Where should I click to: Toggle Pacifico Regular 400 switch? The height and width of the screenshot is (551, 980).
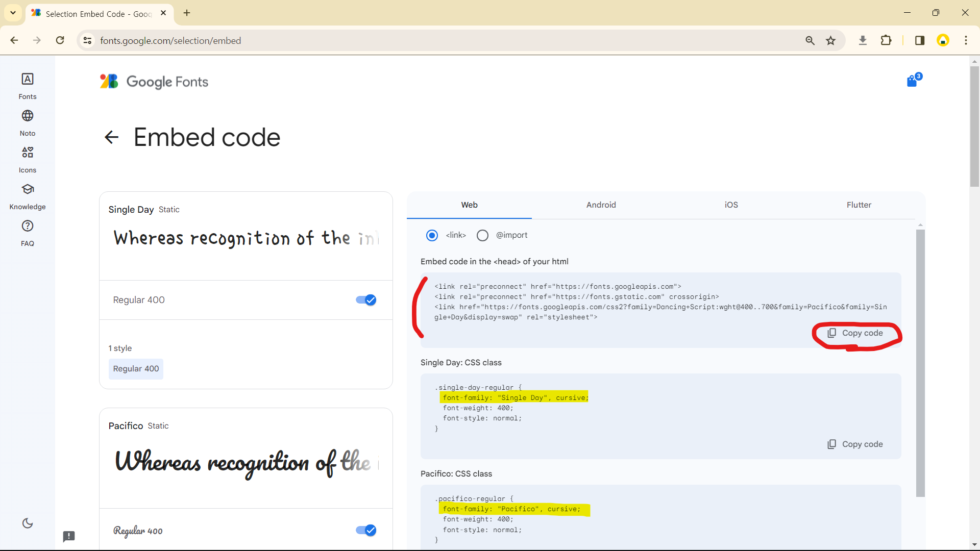click(366, 531)
